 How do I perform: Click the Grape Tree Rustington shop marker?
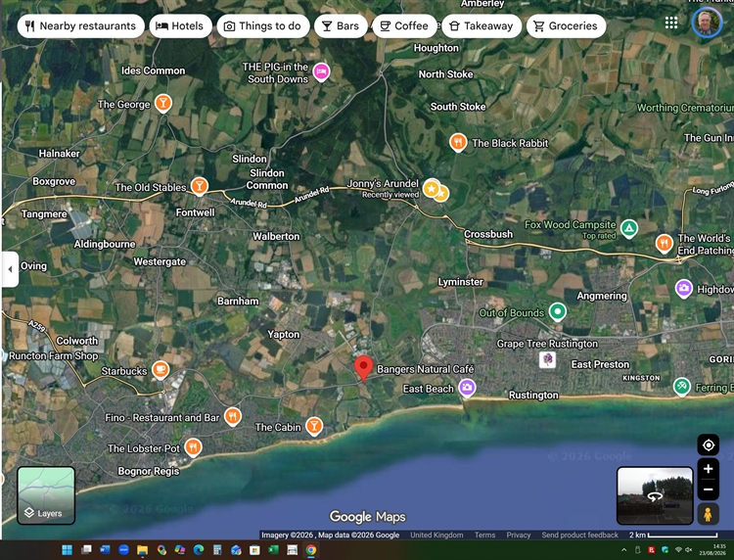[x=547, y=360]
